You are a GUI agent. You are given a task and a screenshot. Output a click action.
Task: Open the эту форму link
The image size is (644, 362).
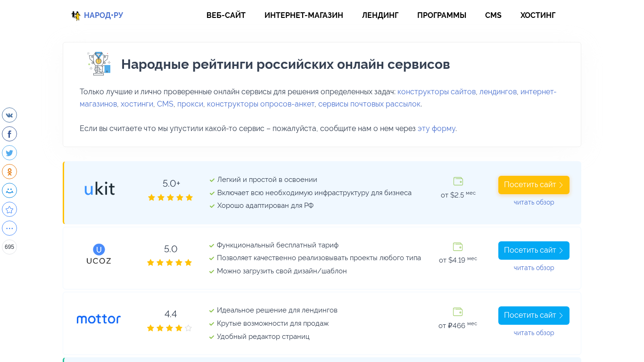tap(436, 129)
